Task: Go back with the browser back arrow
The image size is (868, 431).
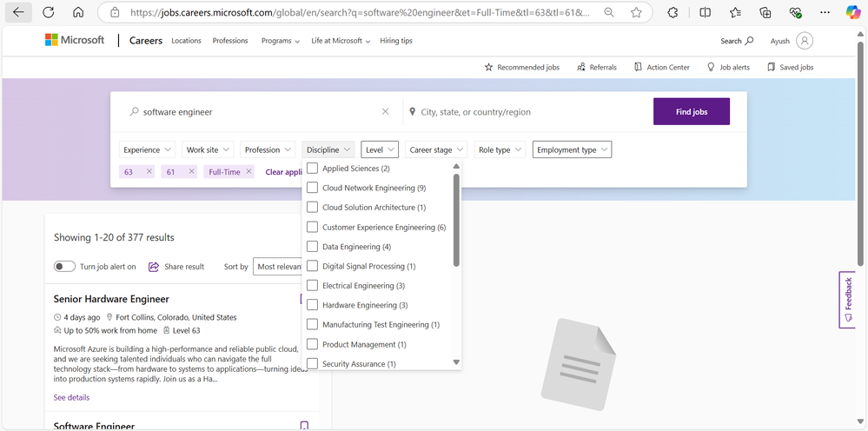Action: 19,12
